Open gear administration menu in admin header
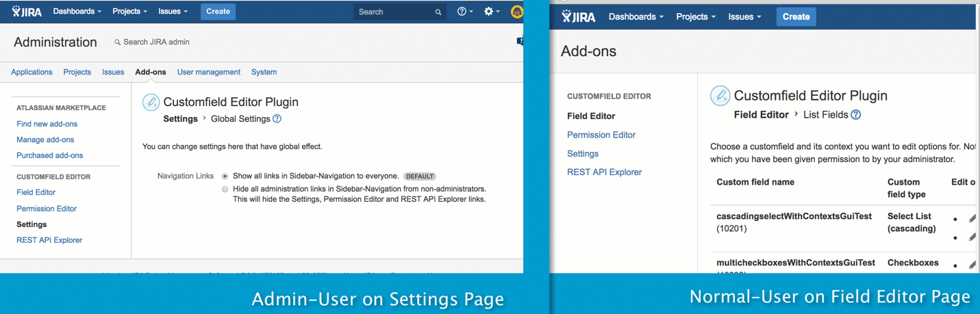Image resolution: width=980 pixels, height=314 pixels. [492, 12]
